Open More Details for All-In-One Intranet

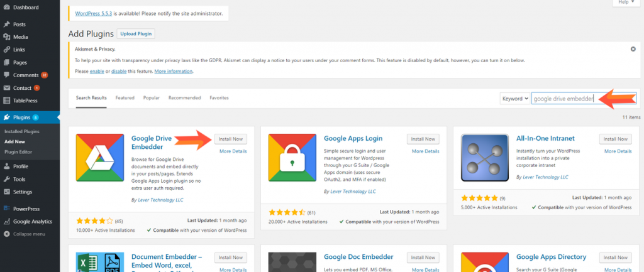[618, 151]
